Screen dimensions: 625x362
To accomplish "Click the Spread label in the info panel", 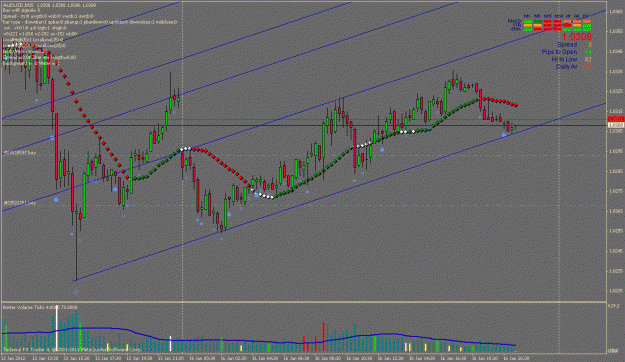I will tap(567, 45).
